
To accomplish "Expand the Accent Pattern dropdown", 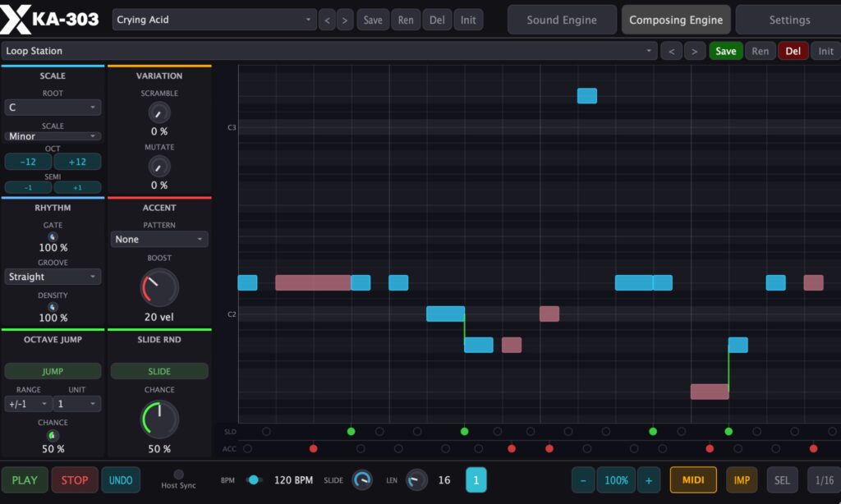I will 159,239.
